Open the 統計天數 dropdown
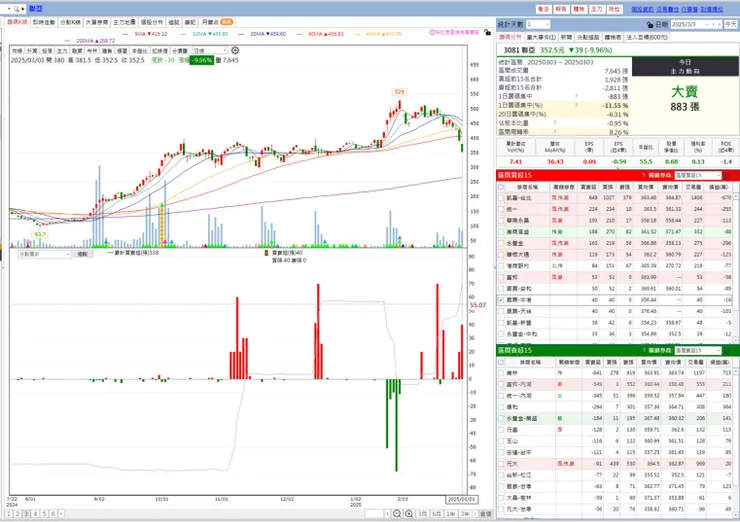Image resolution: width=740 pixels, height=522 pixels. pos(538,24)
